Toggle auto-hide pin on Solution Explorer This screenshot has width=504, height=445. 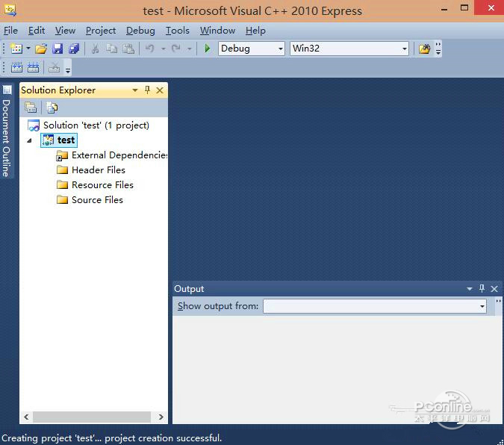[x=147, y=90]
